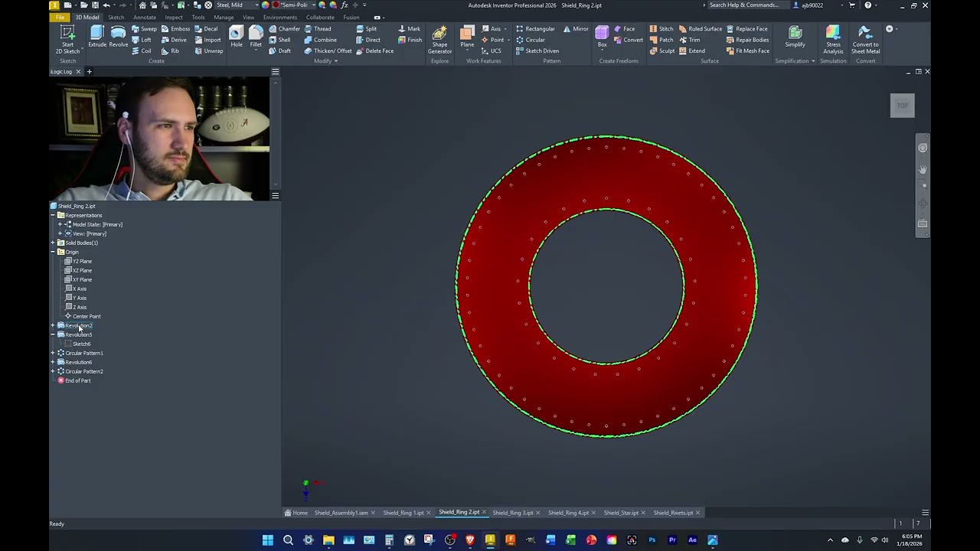Collapse the Representations folder
The height and width of the screenshot is (551, 980).
click(53, 215)
